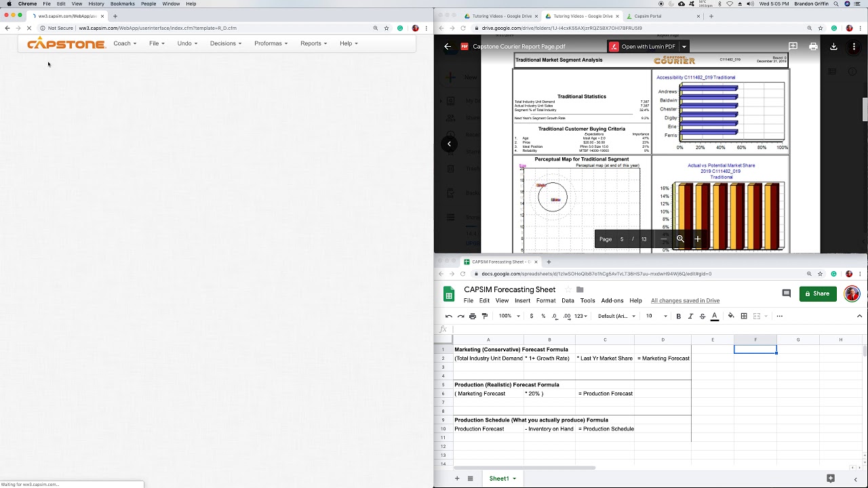The height and width of the screenshot is (488, 868).
Task: Go to previous file in Drive preview
Action: pyautogui.click(x=449, y=144)
